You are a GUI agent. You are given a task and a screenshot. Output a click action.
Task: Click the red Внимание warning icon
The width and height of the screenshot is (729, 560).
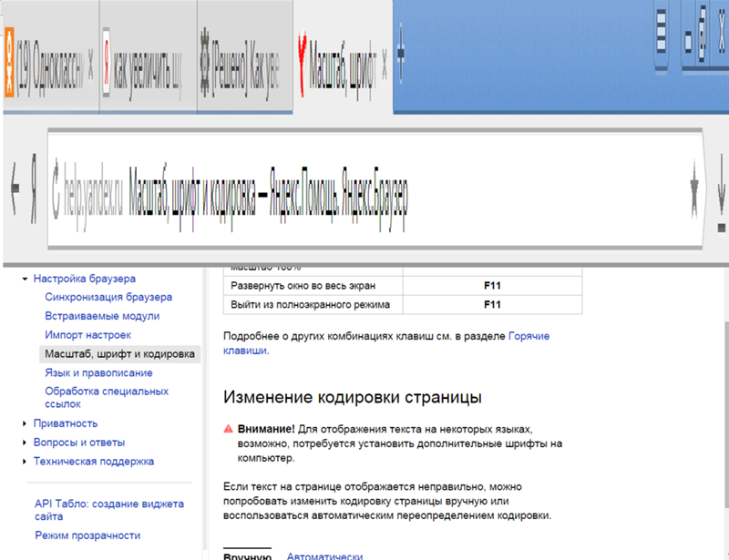coord(229,429)
